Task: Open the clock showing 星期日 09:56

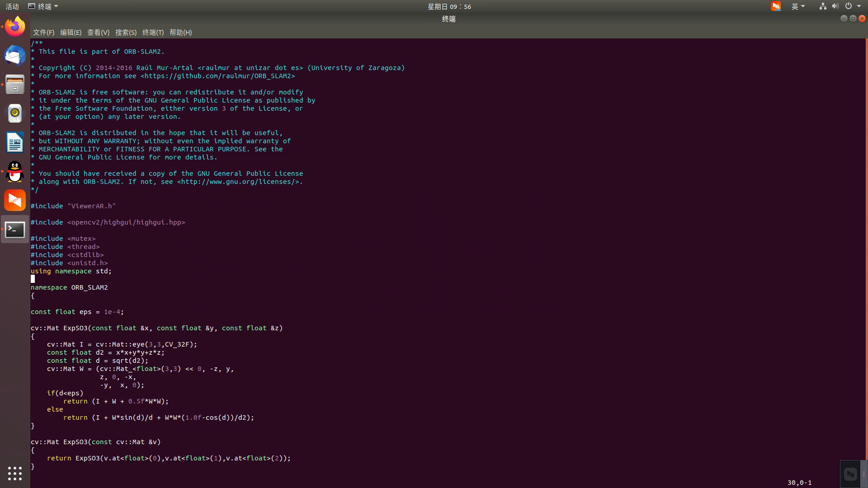Action: pos(449,6)
